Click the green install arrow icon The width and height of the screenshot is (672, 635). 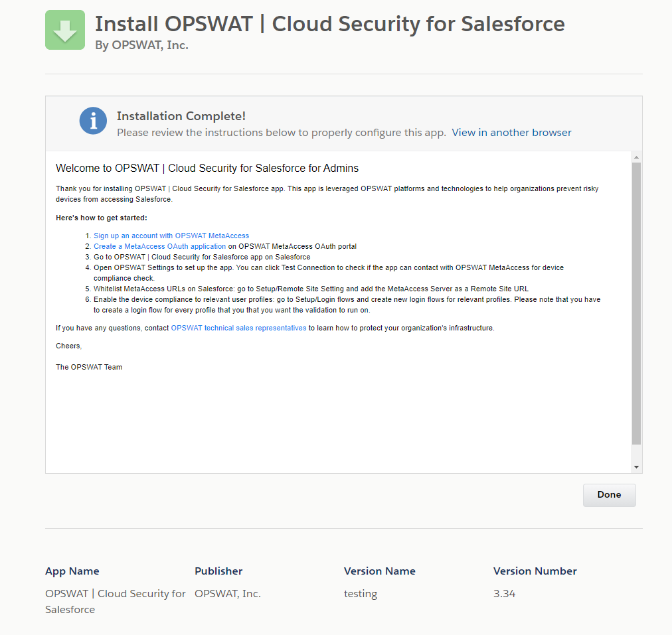pyautogui.click(x=65, y=30)
